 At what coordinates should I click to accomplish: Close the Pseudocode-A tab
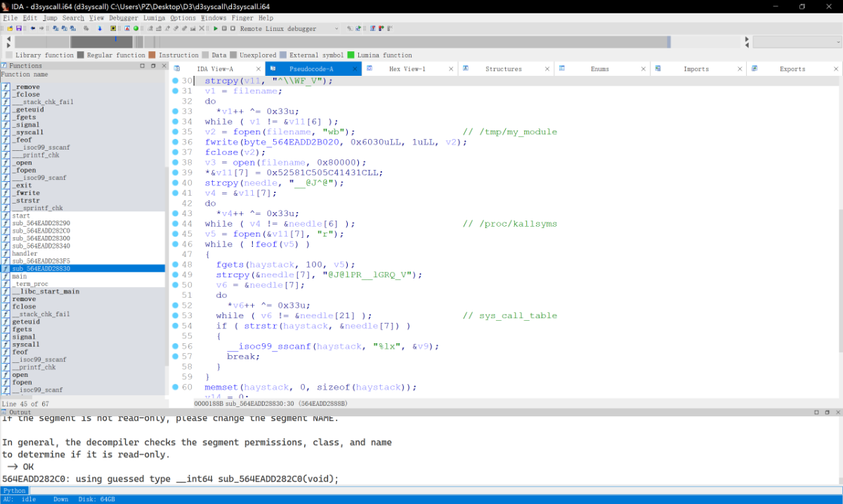pos(354,69)
